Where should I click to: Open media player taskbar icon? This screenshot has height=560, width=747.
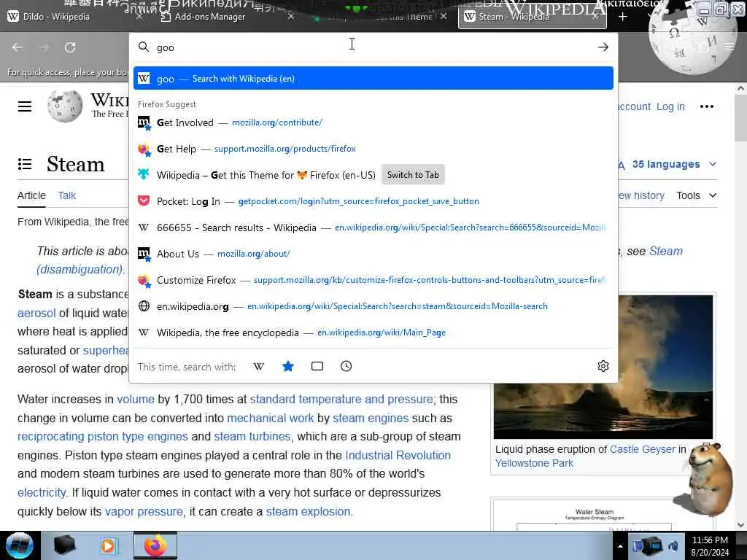[109, 545]
